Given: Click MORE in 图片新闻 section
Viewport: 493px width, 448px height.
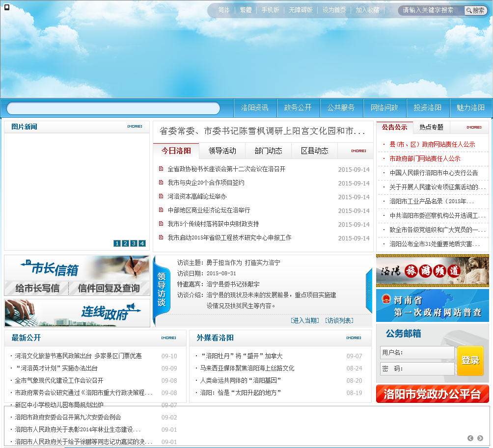Looking at the screenshot, I should 135,126.
